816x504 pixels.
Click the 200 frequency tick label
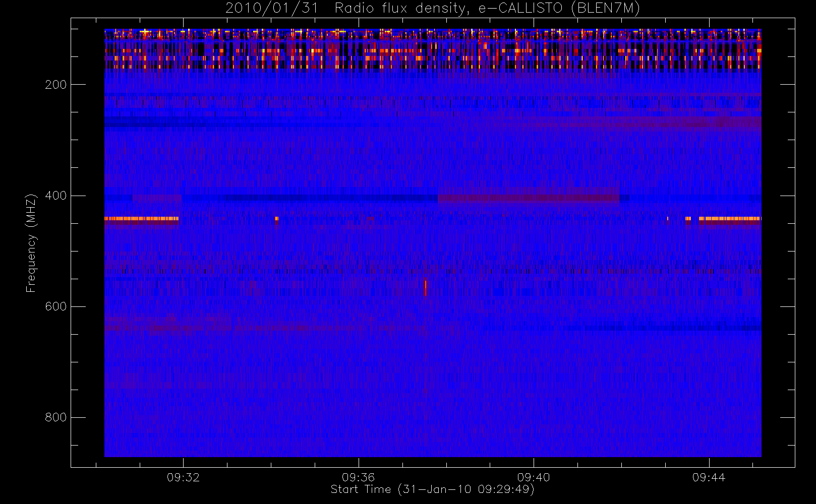pyautogui.click(x=55, y=85)
